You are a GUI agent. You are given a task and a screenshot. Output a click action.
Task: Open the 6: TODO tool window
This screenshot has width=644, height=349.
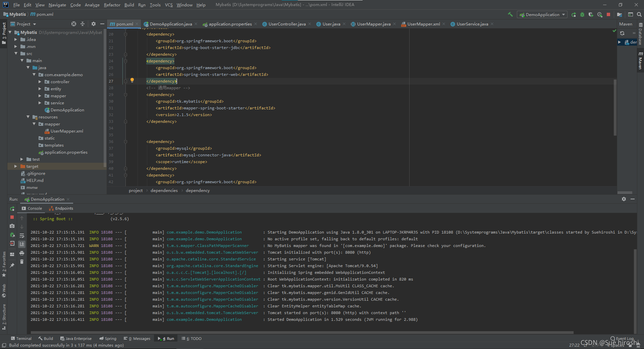192,339
